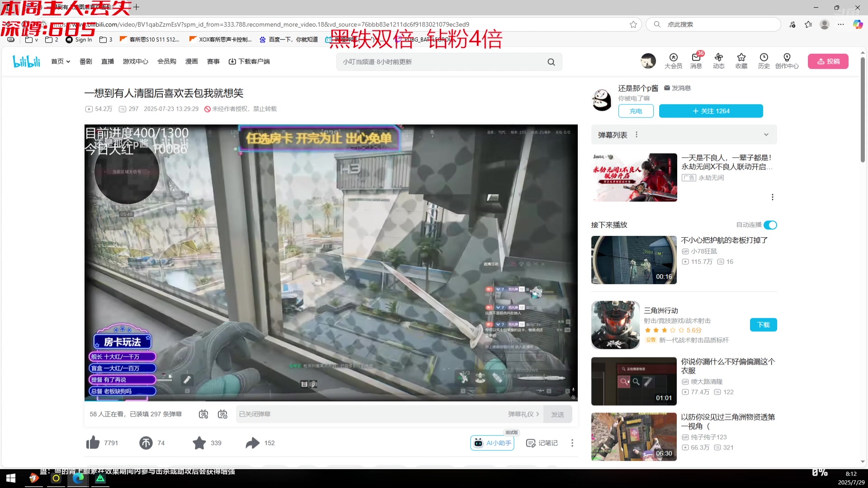Viewport: 868px width, 488px height.
Task: Give coins with the coin icon
Action: [x=146, y=443]
